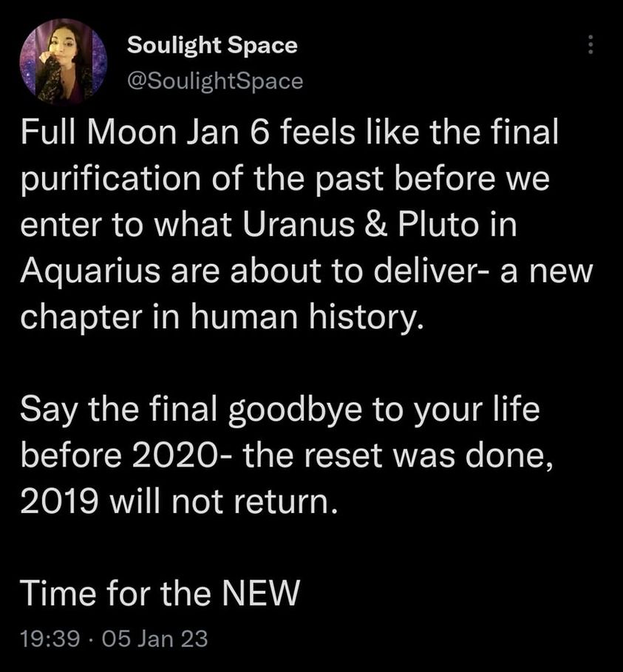The image size is (623, 672).
Task: Open the three-dot more options menu
Action: coord(590,44)
